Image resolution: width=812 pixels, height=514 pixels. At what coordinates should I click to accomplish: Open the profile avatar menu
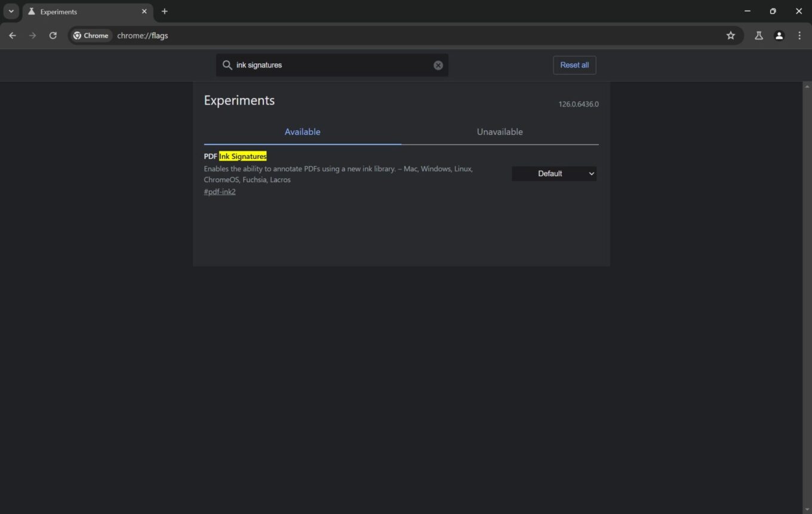click(779, 36)
